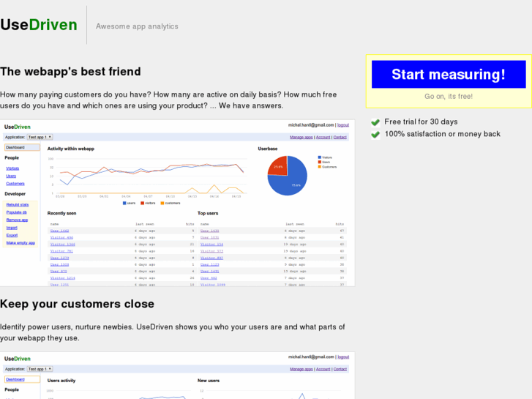Viewport: 532px width, 399px height.
Task: Open User 482 in Top users
Action: (209, 278)
